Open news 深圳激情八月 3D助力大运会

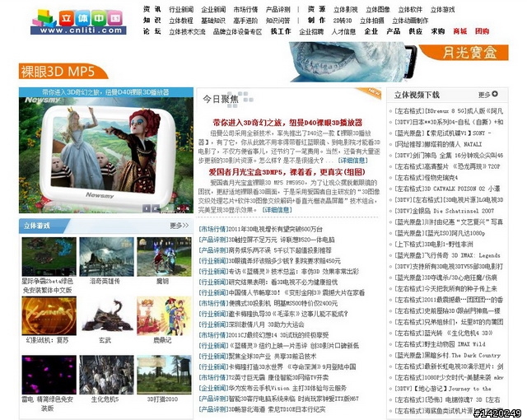click(x=267, y=324)
